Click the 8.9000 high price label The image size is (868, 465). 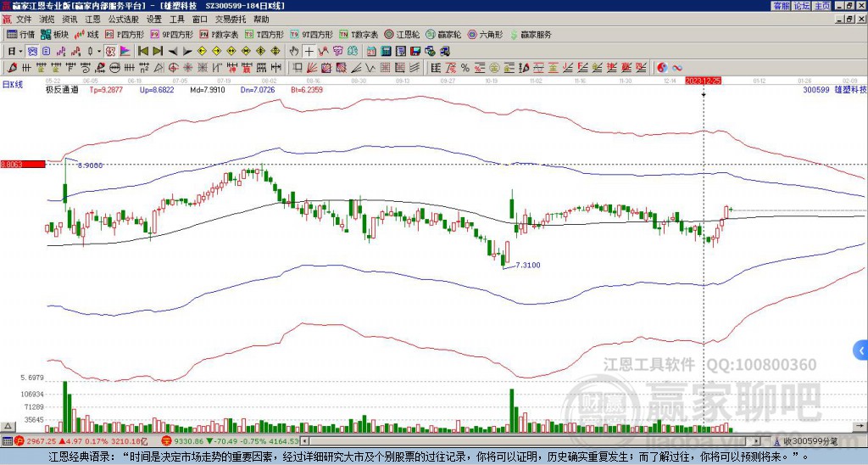click(x=90, y=165)
